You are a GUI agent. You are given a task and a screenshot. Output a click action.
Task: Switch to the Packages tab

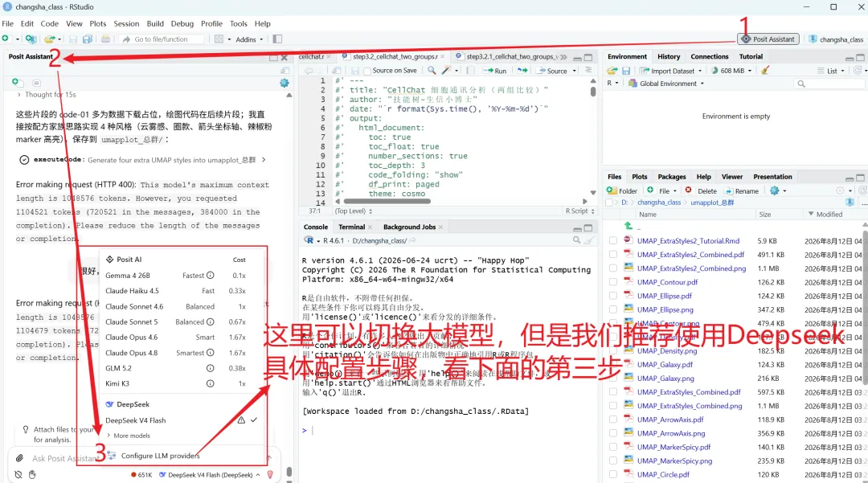(x=671, y=177)
